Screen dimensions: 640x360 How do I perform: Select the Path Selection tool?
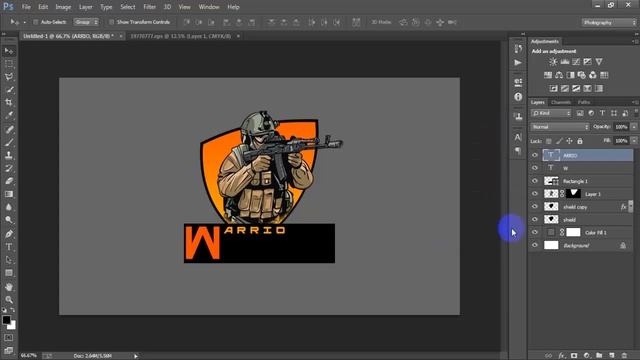coord(9,260)
